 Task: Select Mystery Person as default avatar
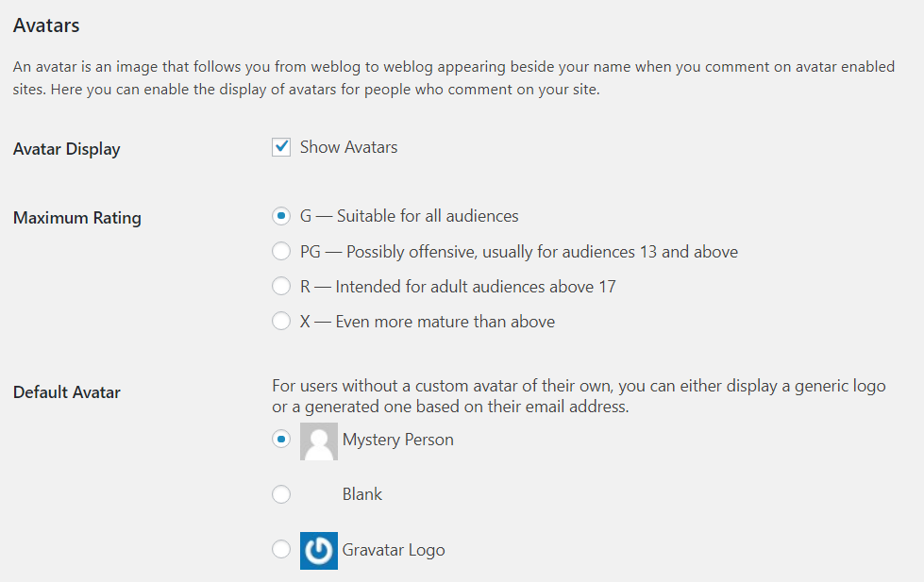[x=280, y=439]
